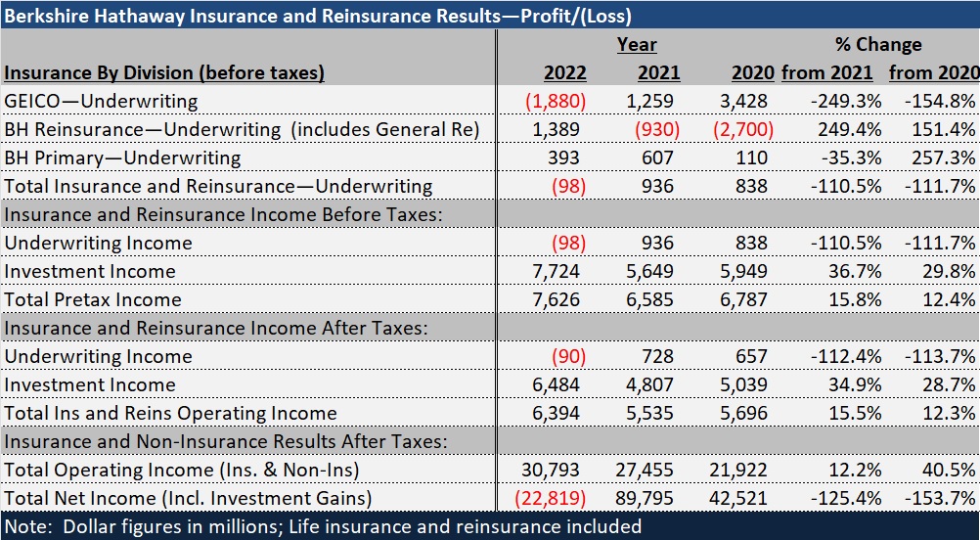The height and width of the screenshot is (540, 980).
Task: Click the % Change header
Action: [877, 45]
